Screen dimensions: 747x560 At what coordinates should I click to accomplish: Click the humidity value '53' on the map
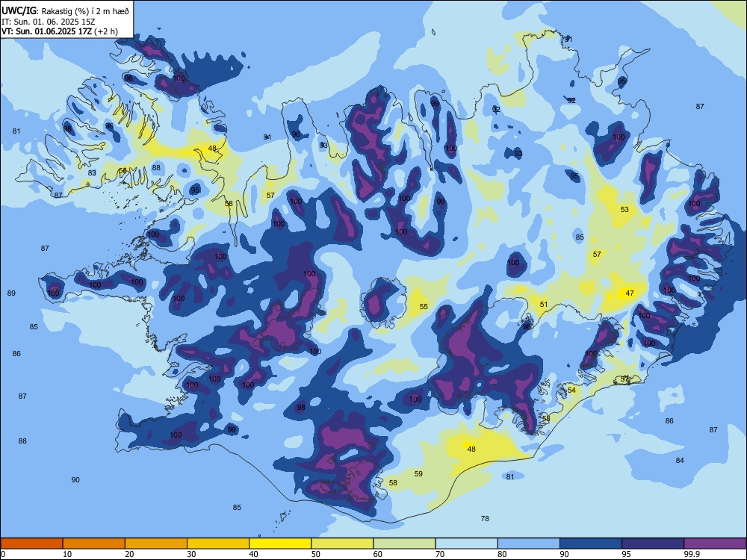coord(624,209)
